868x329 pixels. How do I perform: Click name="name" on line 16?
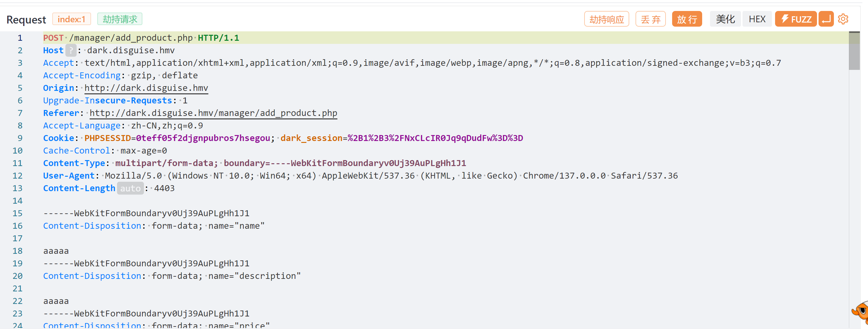(x=237, y=226)
